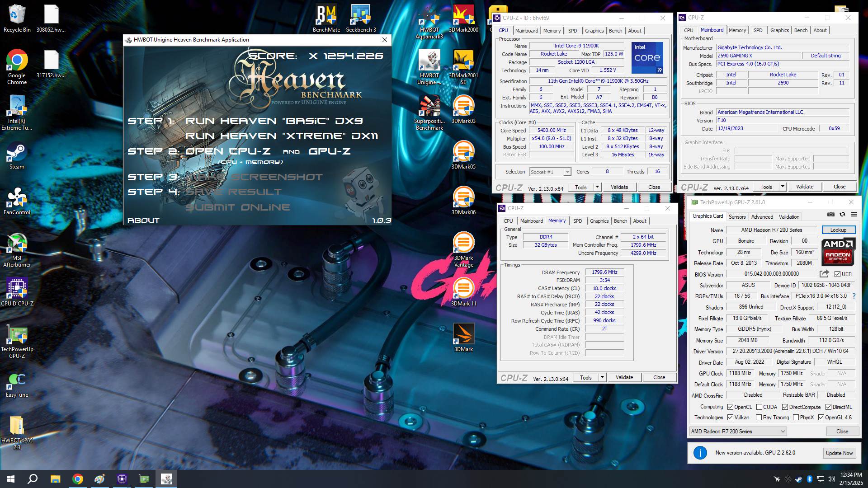The width and height of the screenshot is (868, 488).
Task: Open 3DMark desktop shortcut with orange icon
Action: coord(463,338)
